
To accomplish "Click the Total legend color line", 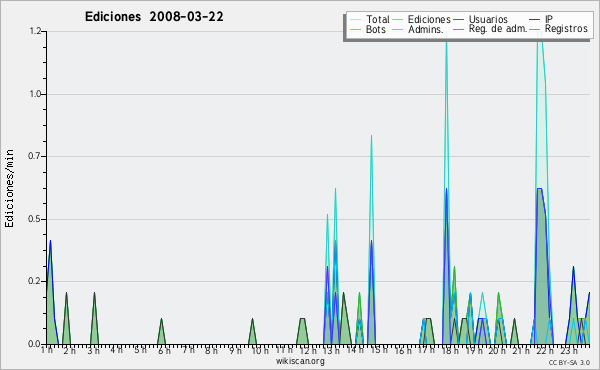I will tap(355, 20).
